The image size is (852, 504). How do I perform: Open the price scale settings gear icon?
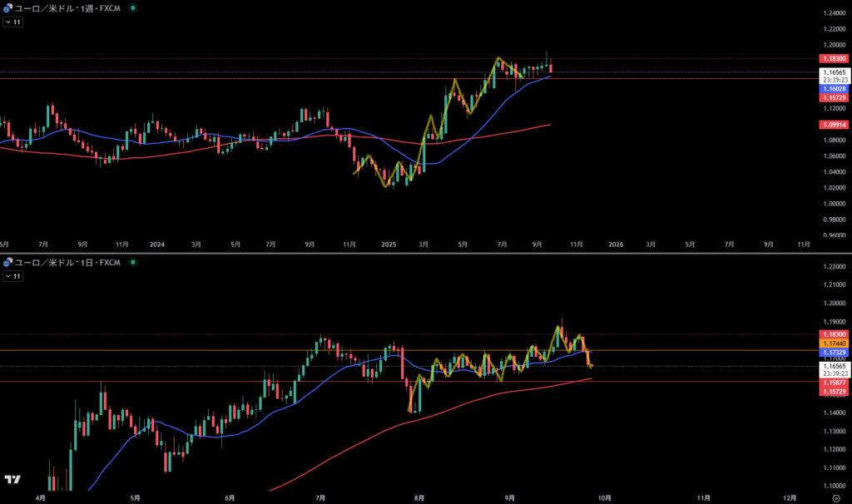tap(835, 497)
